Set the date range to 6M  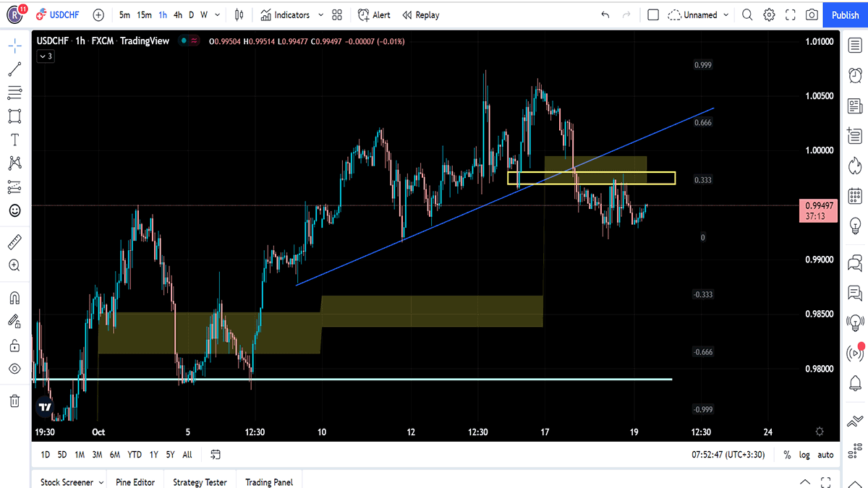pos(115,455)
